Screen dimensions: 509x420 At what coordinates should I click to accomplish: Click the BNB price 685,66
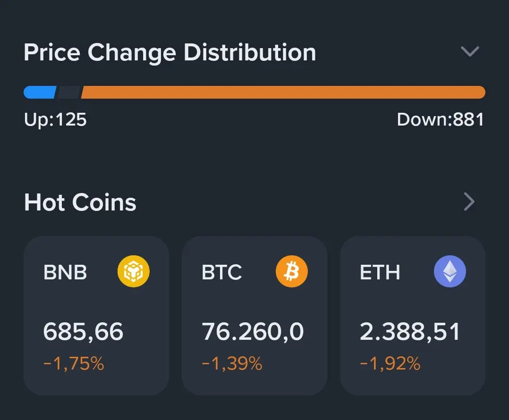coord(83,331)
